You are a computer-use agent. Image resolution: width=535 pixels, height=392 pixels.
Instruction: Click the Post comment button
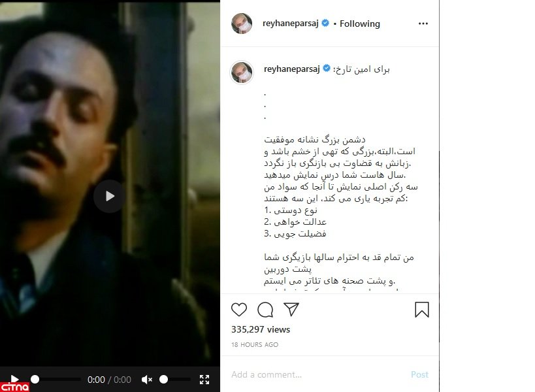point(419,374)
